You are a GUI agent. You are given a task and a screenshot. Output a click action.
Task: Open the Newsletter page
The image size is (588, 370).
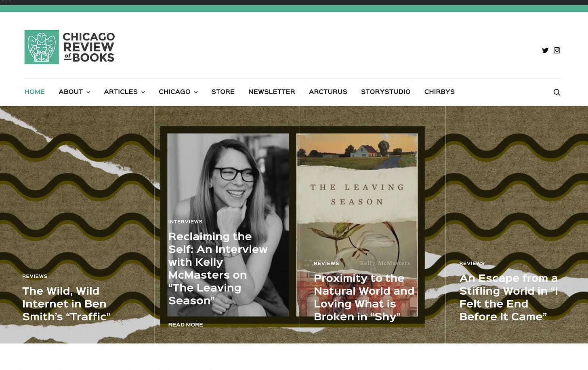coord(272,92)
